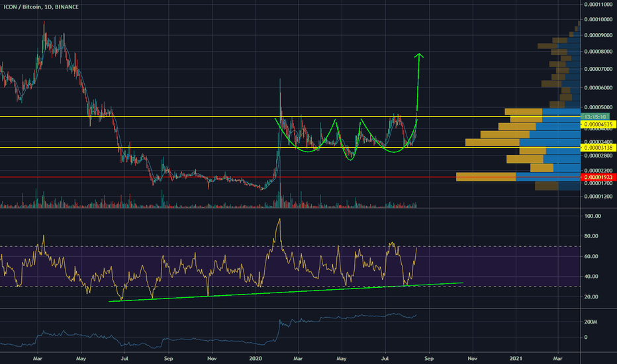Click the ICON / Bitcoin, 1D, BINANCE title

point(41,7)
